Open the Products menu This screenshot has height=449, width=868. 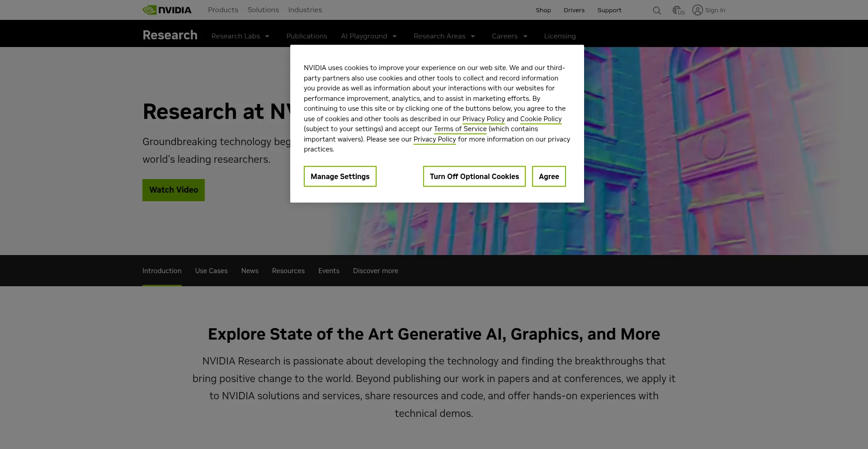coord(223,10)
